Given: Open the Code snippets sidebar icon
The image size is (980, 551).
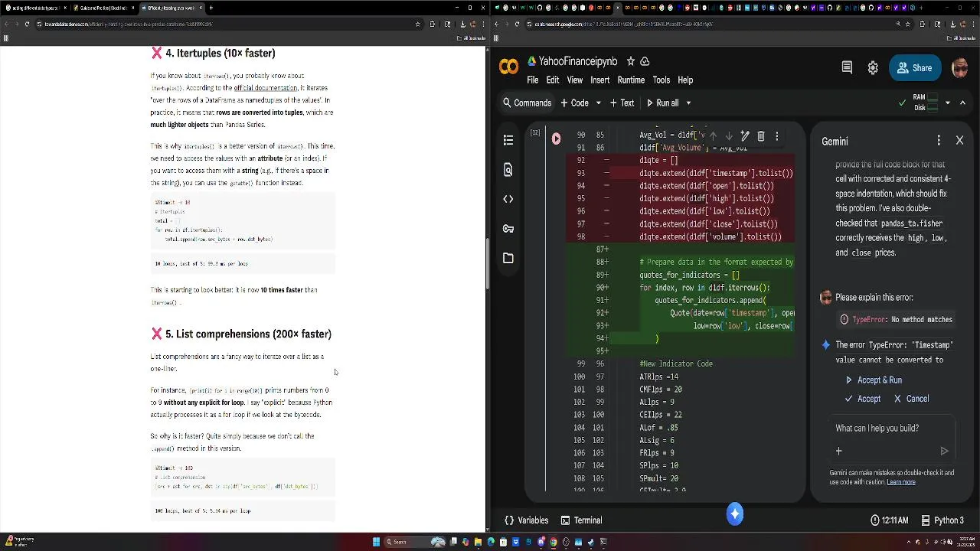Looking at the screenshot, I should pos(508,199).
